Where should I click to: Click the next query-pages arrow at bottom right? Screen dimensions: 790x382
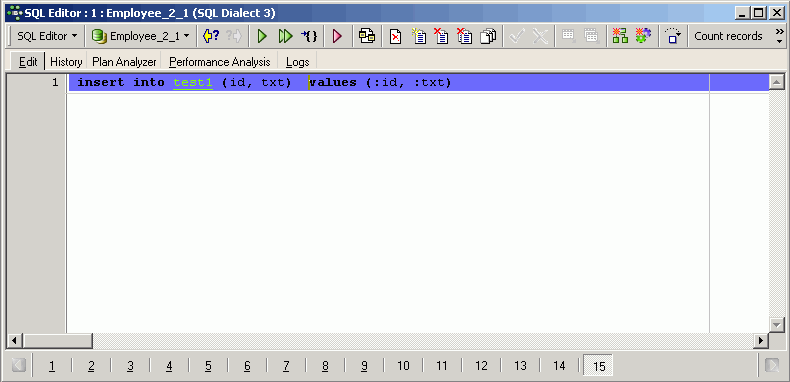pyautogui.click(x=772, y=365)
